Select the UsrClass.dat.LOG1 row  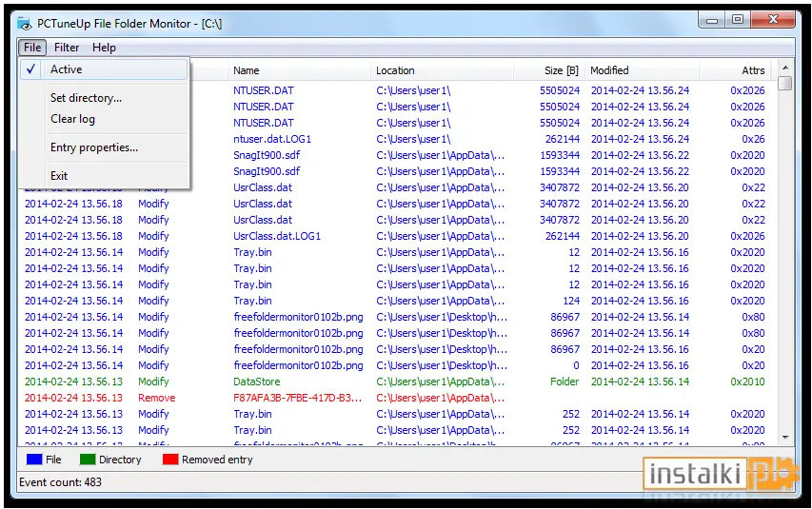coord(396,236)
